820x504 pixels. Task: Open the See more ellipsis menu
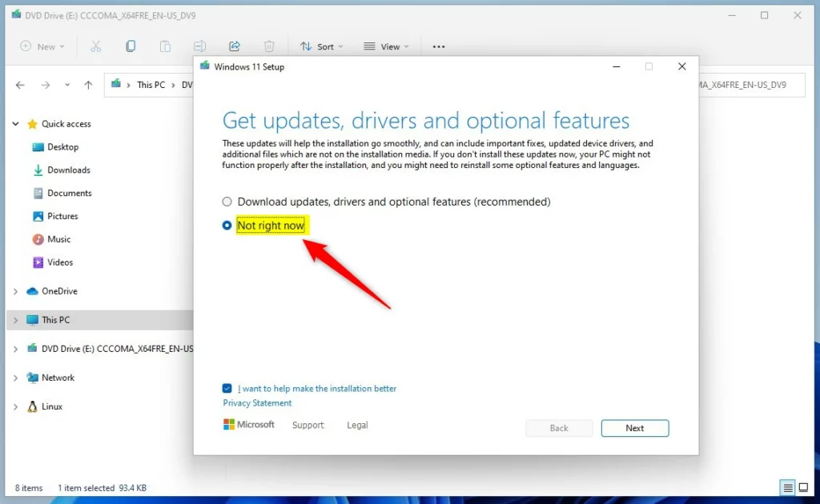(439, 46)
